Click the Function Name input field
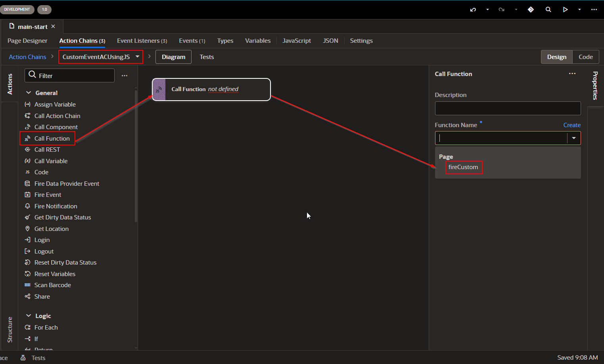Viewport: 604px width, 364px height. click(501, 138)
